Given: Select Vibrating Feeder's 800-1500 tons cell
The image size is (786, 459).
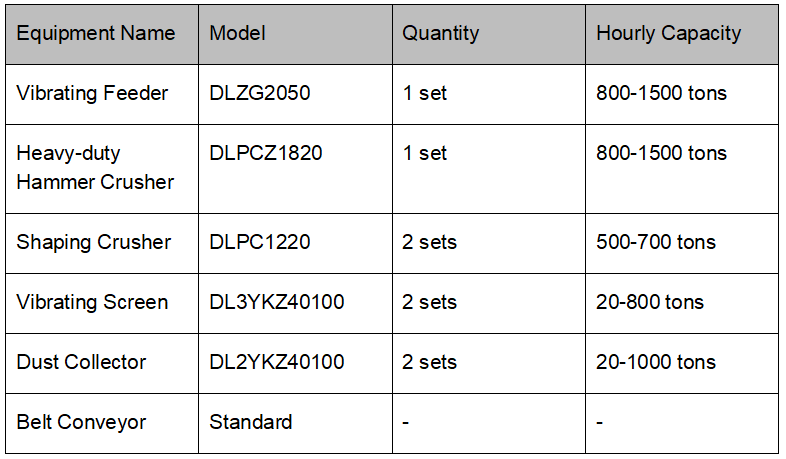Looking at the screenshot, I should click(662, 93).
